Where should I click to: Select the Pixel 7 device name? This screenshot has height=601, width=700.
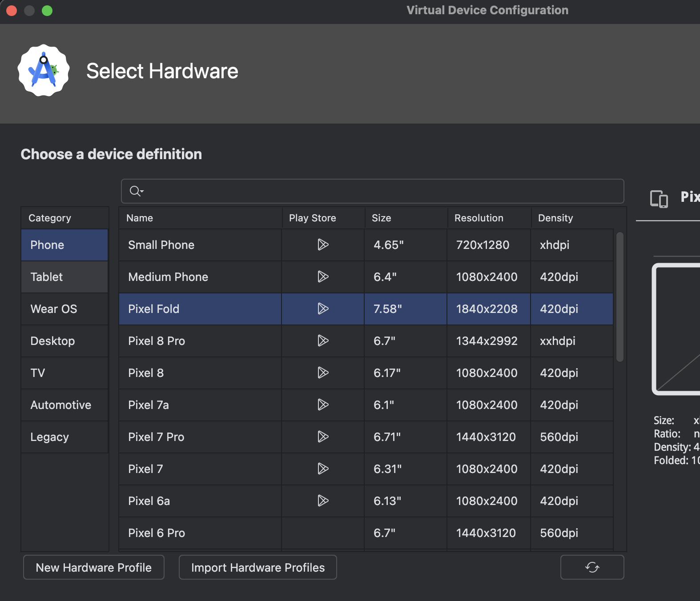pyautogui.click(x=200, y=469)
